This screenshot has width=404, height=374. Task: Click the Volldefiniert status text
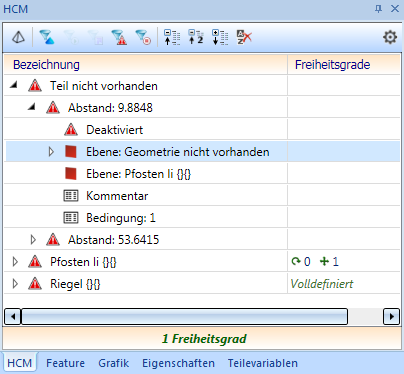point(322,284)
